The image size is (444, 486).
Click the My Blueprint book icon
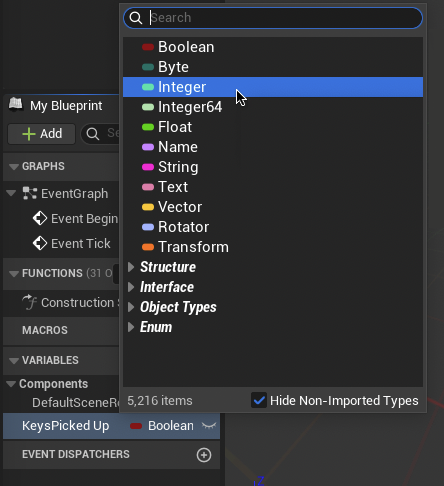point(16,105)
